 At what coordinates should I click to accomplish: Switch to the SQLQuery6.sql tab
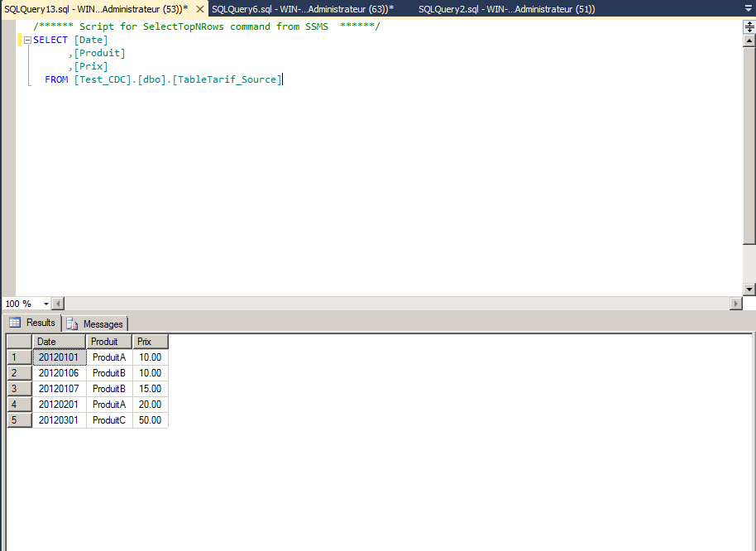pos(301,9)
